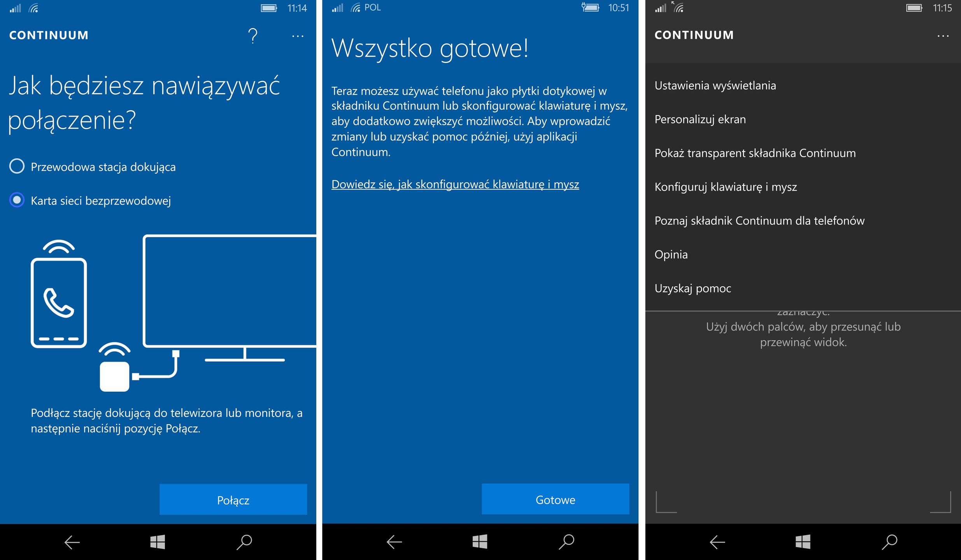Click the question mark help icon
The image size is (961, 560).
click(x=253, y=36)
